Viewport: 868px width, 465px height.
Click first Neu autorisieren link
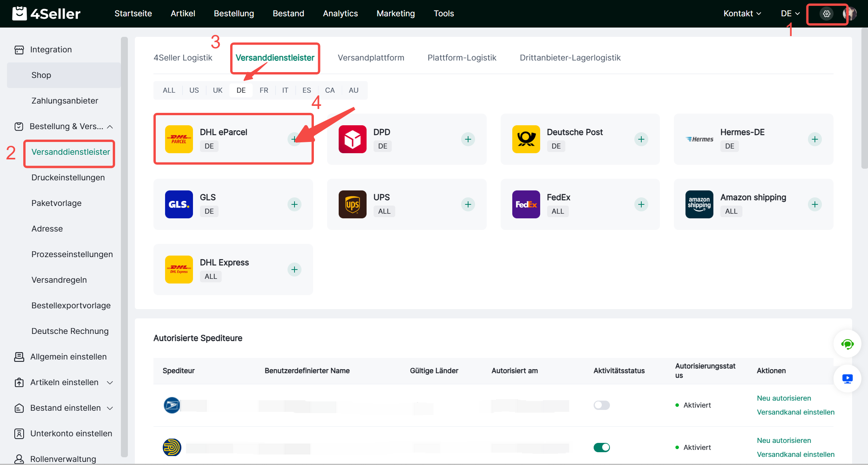pos(784,398)
